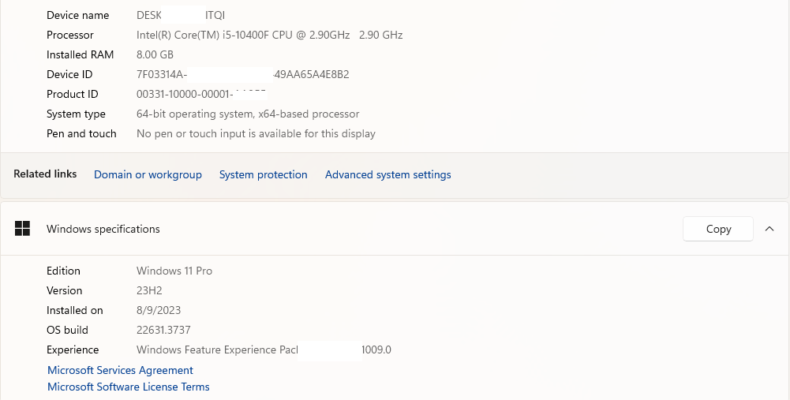Click the Pen and touch label

[x=82, y=134]
